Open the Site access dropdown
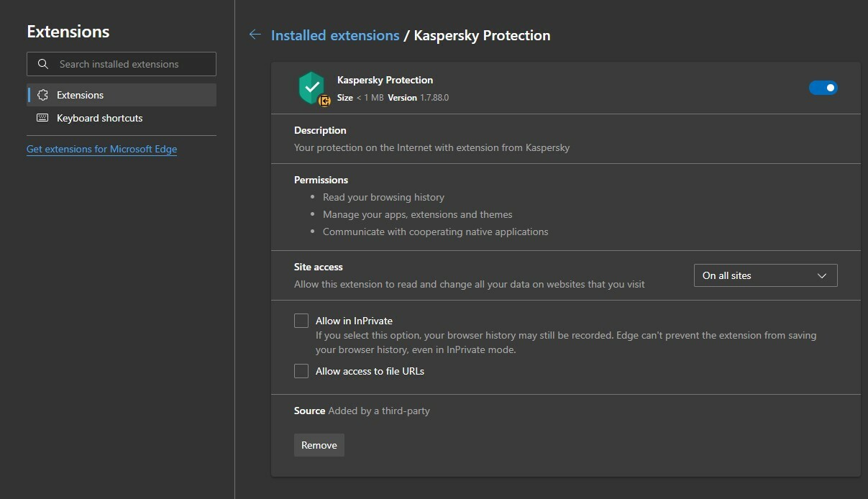The width and height of the screenshot is (868, 499). coord(764,275)
